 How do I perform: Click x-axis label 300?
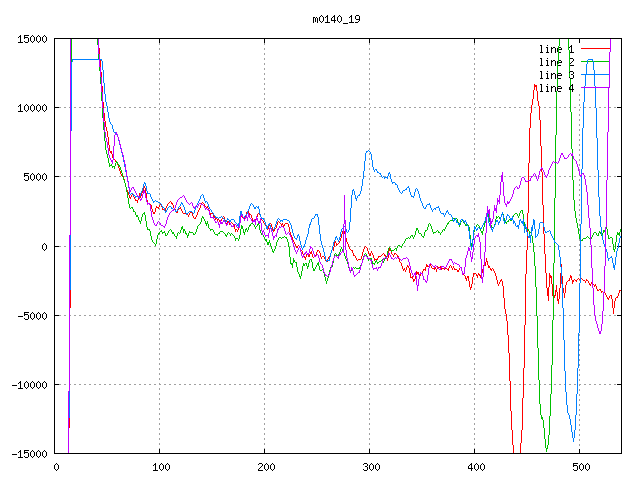371,467
